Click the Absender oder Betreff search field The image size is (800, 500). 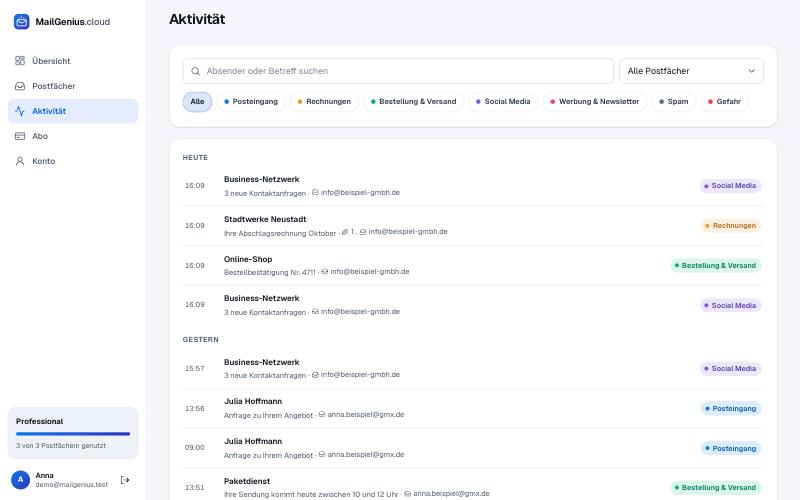tap(398, 71)
